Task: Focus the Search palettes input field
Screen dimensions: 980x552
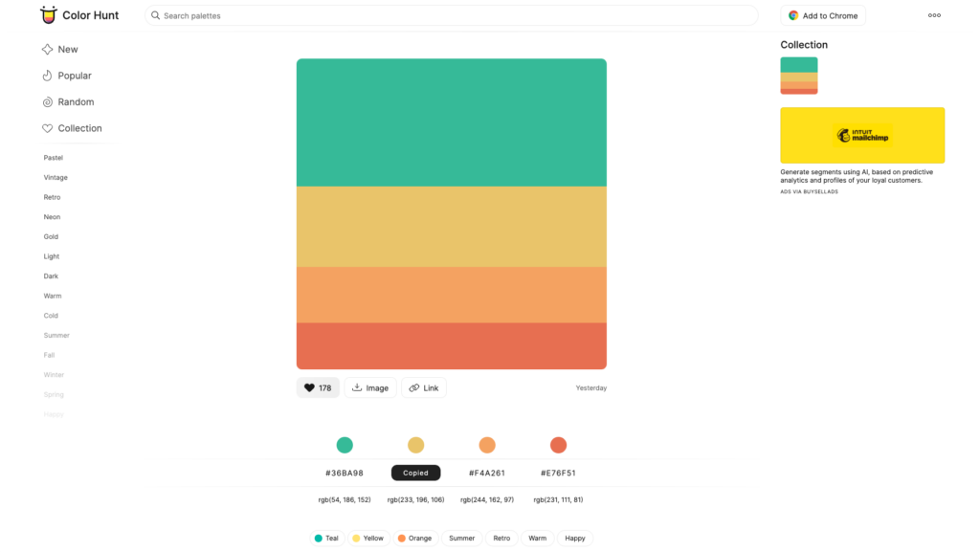Action: tap(452, 15)
